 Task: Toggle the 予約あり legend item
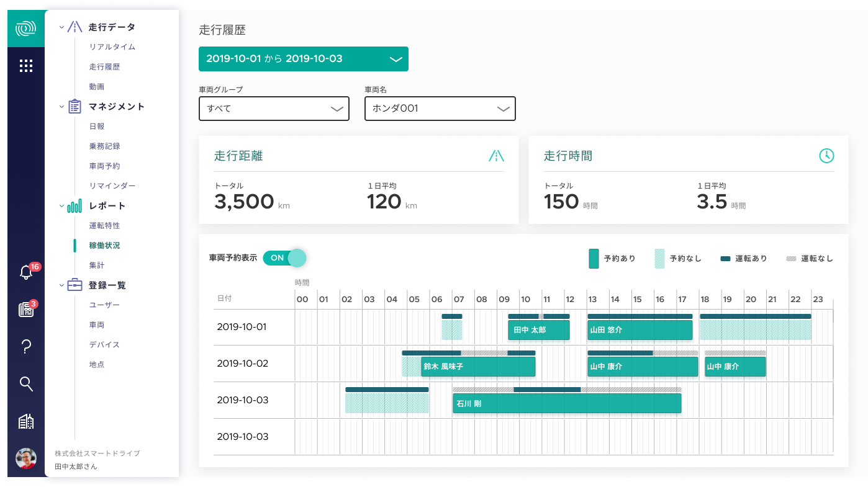coord(612,258)
